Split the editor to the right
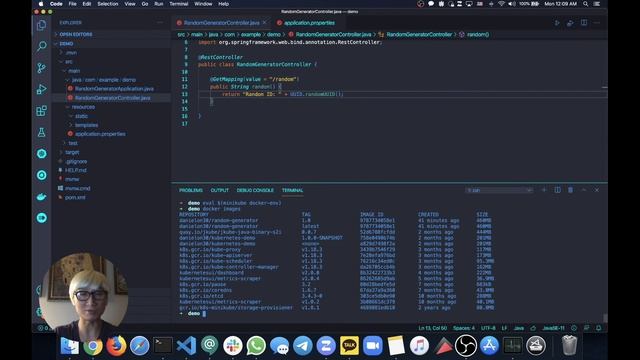 click(x=584, y=23)
